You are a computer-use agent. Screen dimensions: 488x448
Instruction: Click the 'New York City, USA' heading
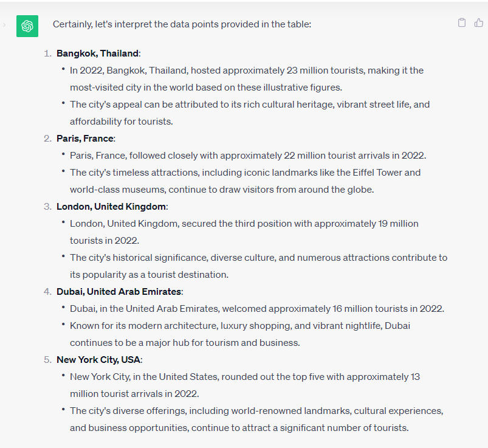[99, 360]
